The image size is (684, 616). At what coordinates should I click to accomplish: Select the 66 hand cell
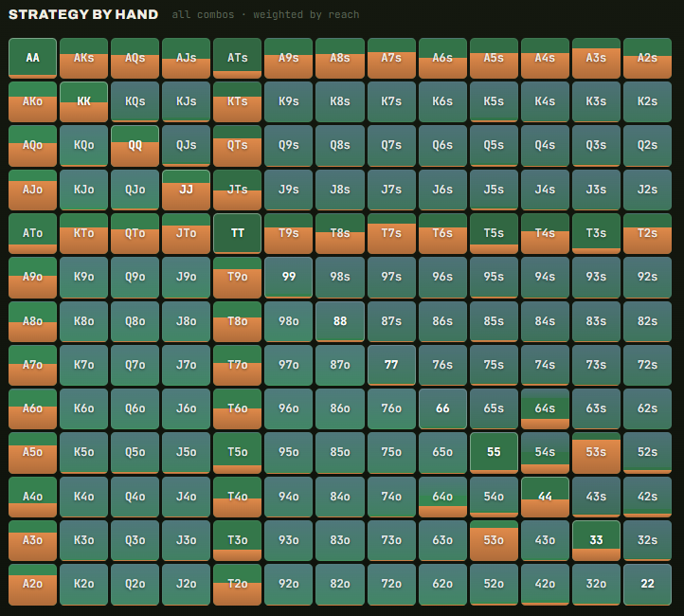[x=442, y=408]
